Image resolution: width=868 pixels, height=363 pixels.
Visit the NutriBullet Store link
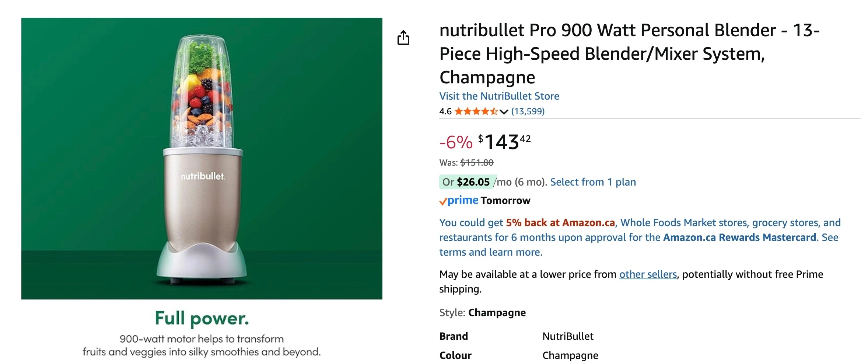pyautogui.click(x=499, y=96)
